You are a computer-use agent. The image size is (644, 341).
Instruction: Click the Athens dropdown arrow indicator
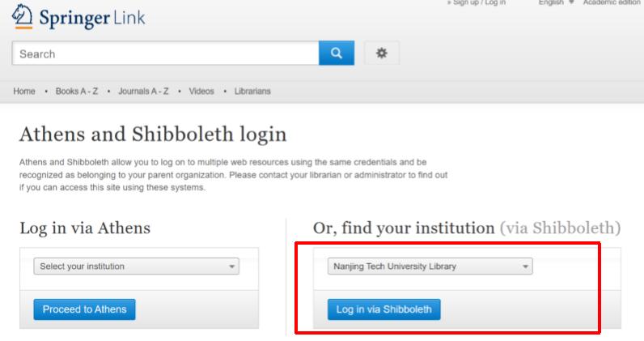pyautogui.click(x=231, y=266)
